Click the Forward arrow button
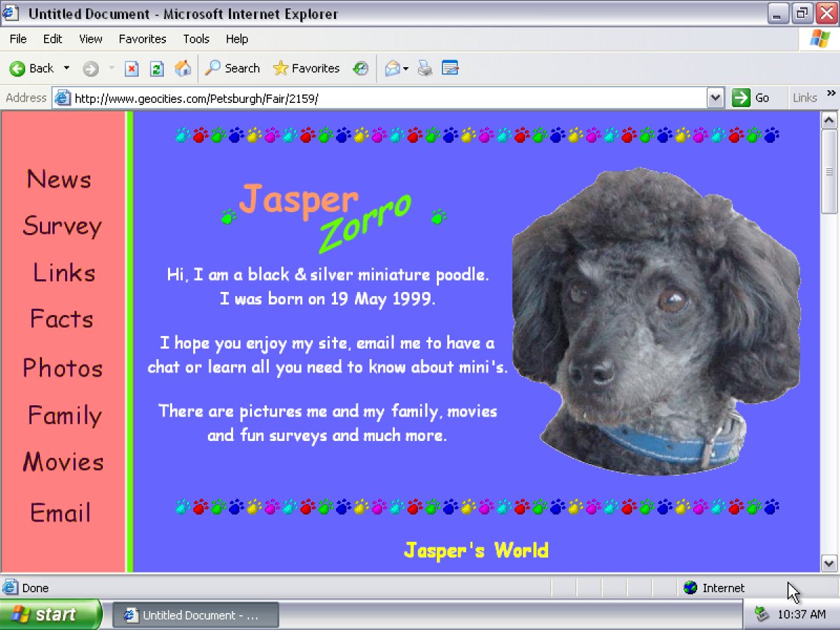 tap(90, 69)
